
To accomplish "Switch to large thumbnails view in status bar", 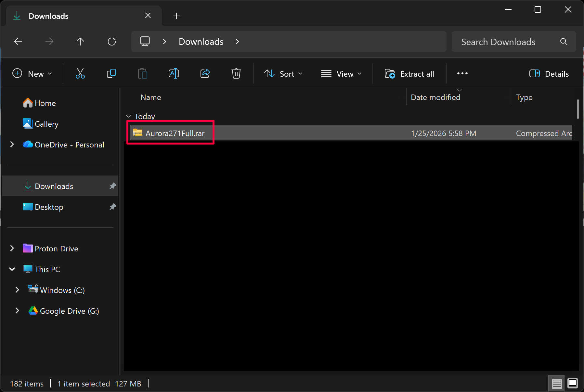I will pyautogui.click(x=572, y=384).
